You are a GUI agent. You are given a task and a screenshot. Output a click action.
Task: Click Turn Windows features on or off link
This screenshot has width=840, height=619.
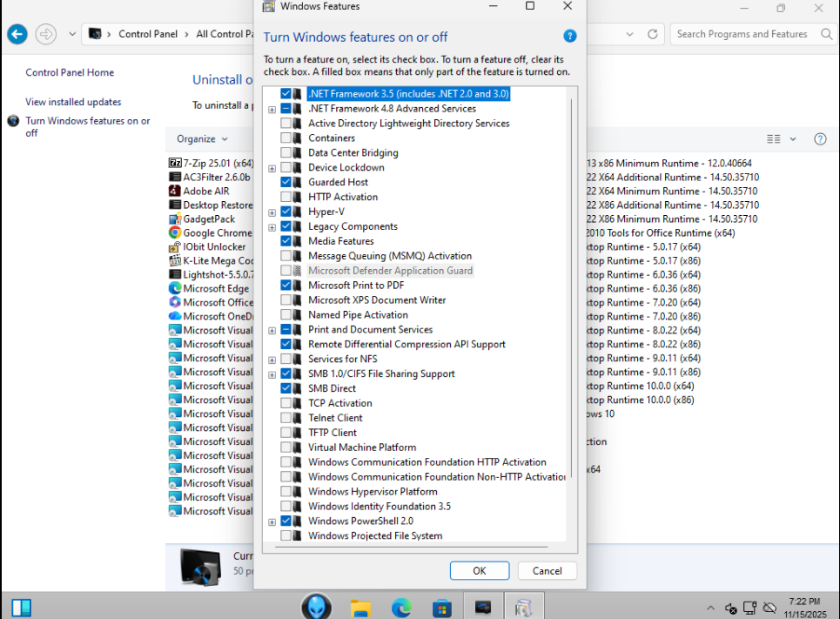[x=88, y=126]
